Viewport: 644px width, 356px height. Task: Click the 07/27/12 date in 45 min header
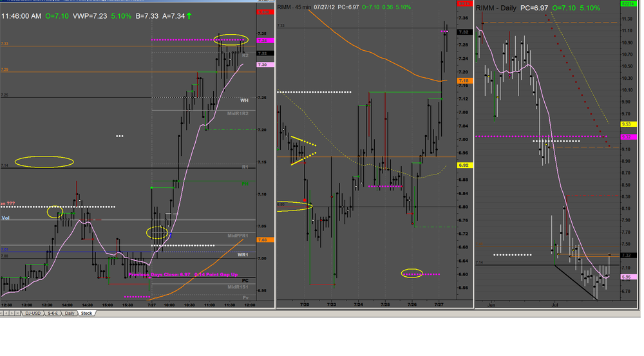[x=325, y=7]
